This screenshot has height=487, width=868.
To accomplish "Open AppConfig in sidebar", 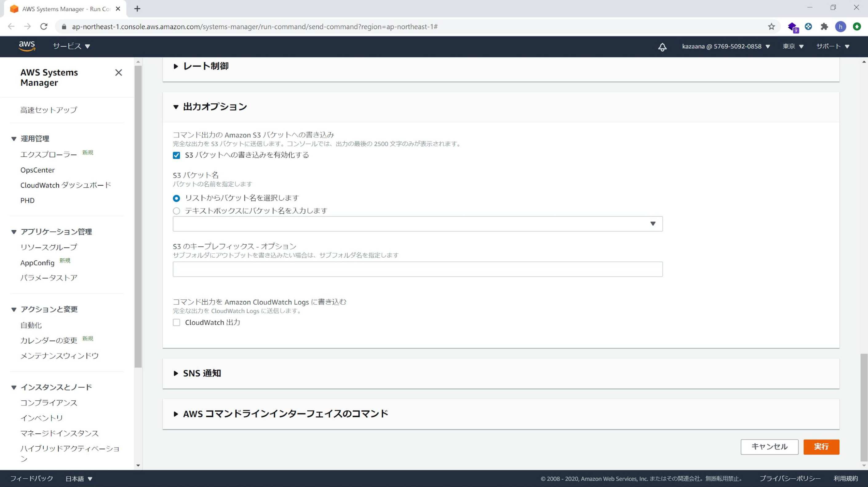I will [38, 263].
